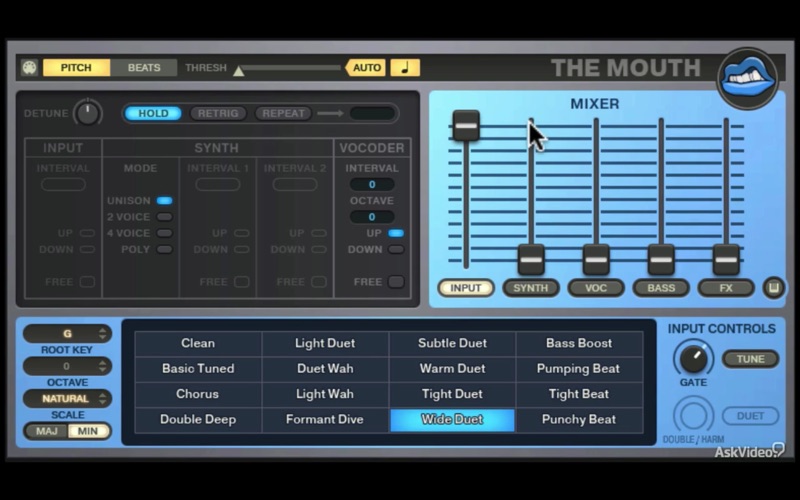Select POLY synth mode
This screenshot has height=500, width=800.
(164, 249)
